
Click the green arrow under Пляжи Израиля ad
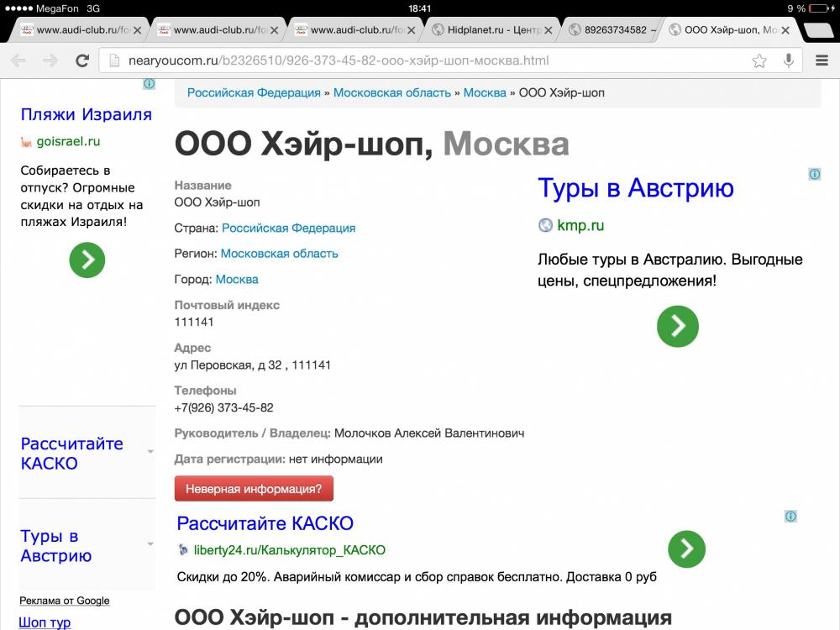click(87, 260)
